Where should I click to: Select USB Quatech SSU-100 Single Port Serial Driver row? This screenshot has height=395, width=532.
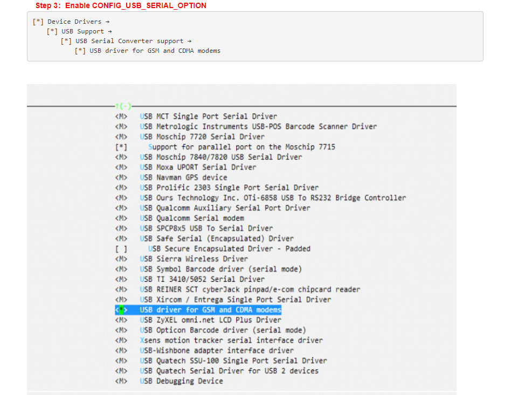(221, 361)
